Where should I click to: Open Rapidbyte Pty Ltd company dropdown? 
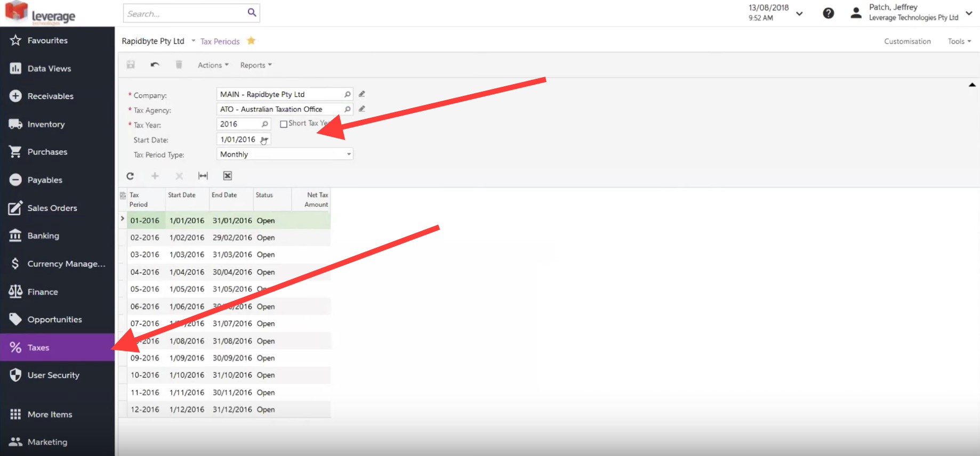coord(193,41)
